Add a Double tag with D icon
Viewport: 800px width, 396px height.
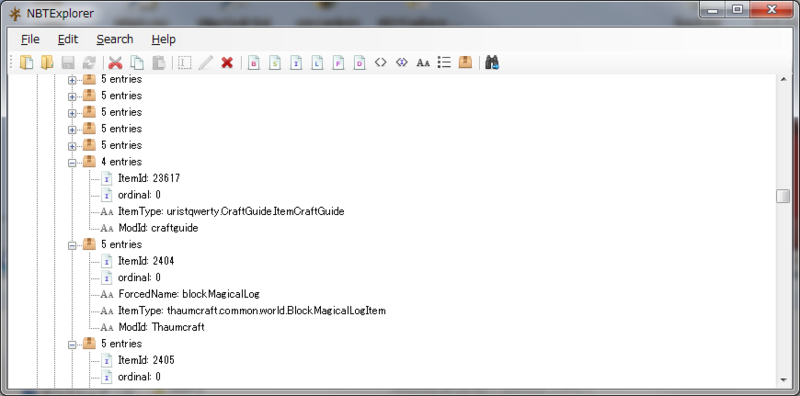359,63
